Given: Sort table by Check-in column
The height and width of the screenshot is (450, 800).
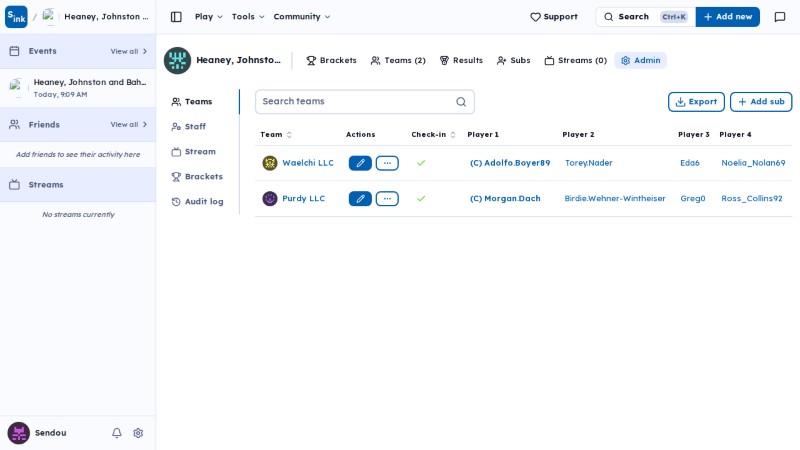Looking at the screenshot, I should pos(433,135).
